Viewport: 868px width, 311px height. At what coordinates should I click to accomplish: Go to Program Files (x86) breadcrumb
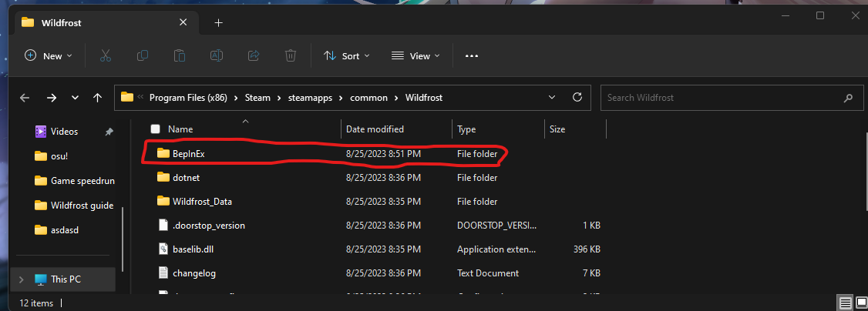(x=188, y=98)
